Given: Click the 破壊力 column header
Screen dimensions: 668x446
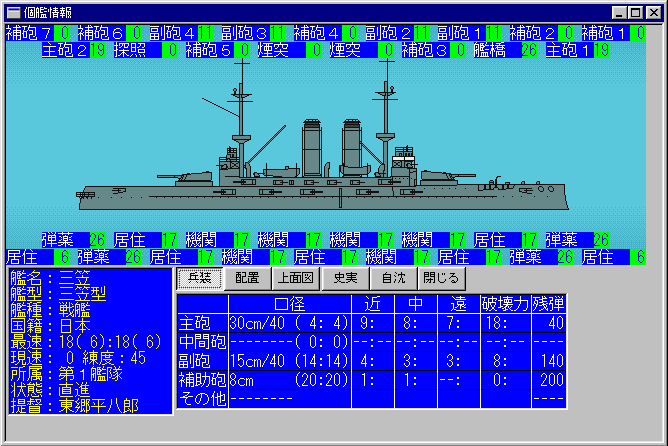Looking at the screenshot, I should click(x=505, y=304).
